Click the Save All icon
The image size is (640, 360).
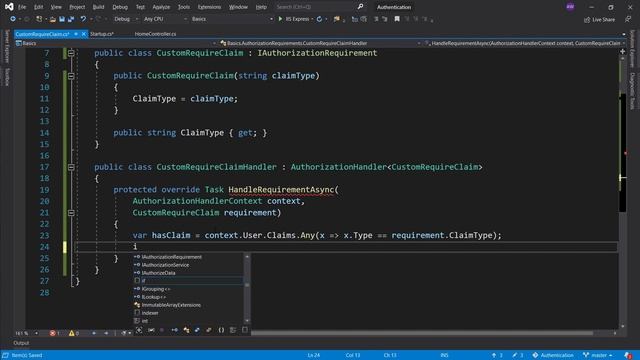point(71,19)
